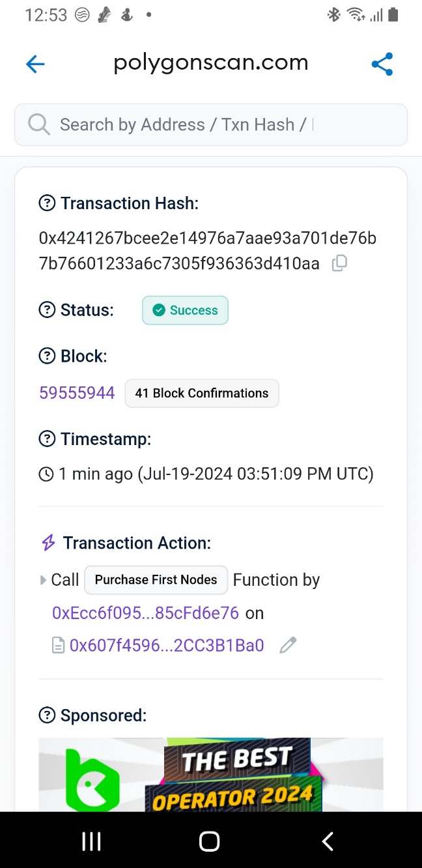
Task: Tap the back arrow icon
Action: coord(35,64)
